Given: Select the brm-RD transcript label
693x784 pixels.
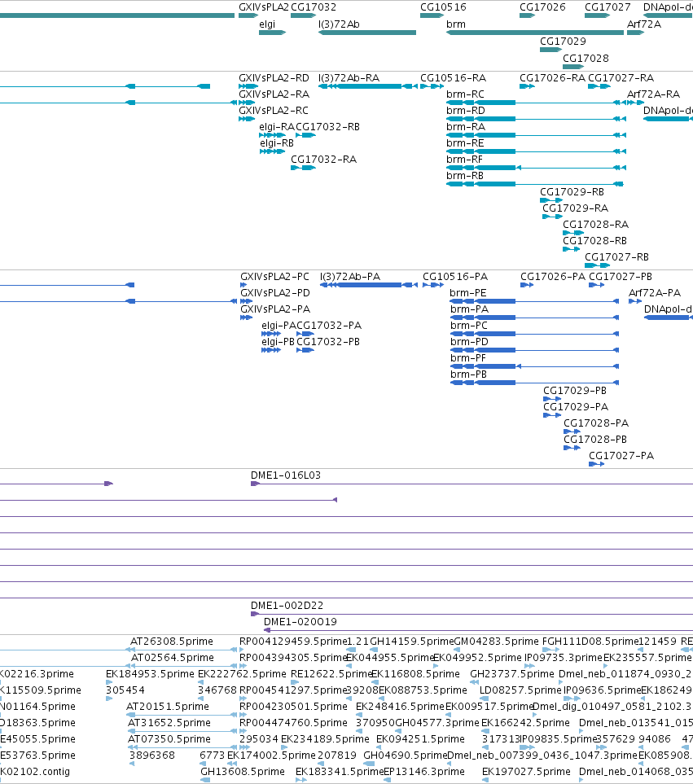Looking at the screenshot, I should click(x=466, y=111).
